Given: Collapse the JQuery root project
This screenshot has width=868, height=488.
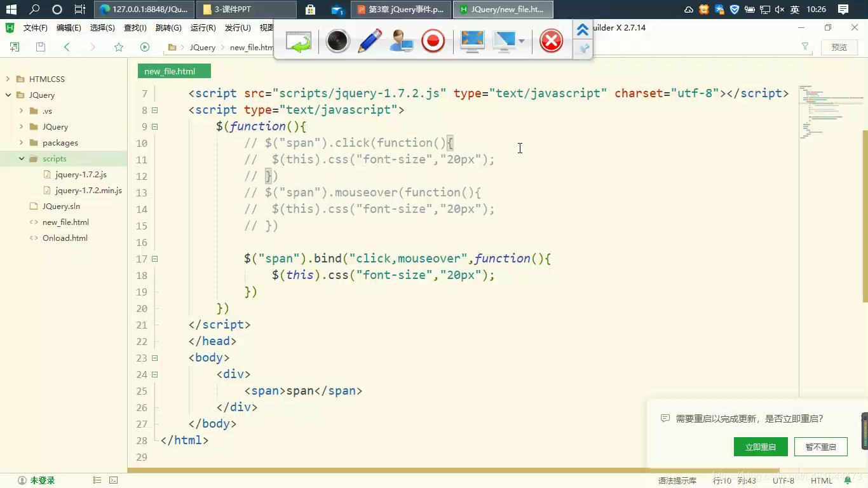Looking at the screenshot, I should [x=8, y=95].
